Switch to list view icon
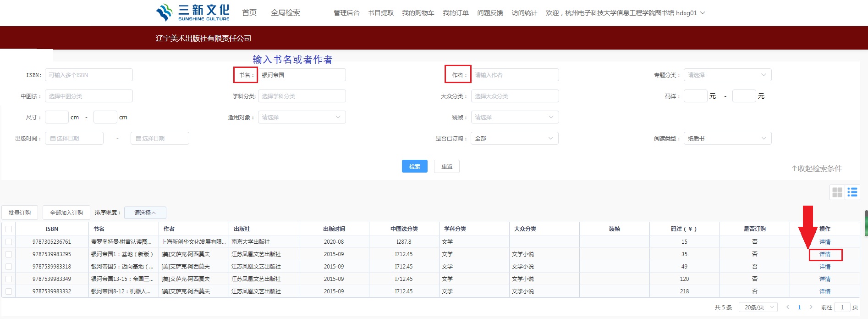The width and height of the screenshot is (868, 319). click(x=852, y=192)
